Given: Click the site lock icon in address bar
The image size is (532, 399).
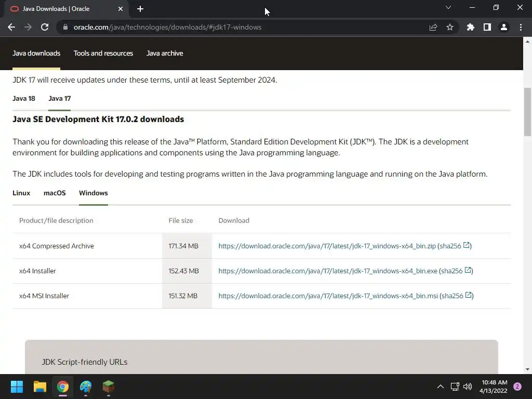Looking at the screenshot, I should [65, 27].
